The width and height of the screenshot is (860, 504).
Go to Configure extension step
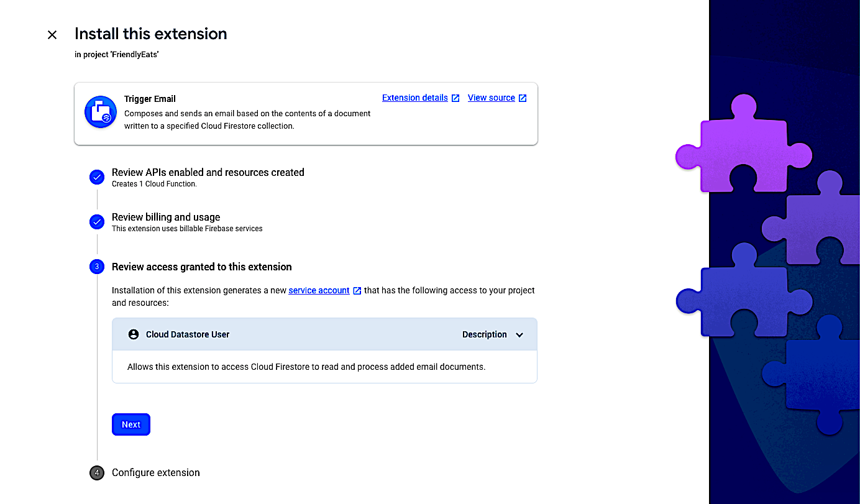click(x=156, y=473)
